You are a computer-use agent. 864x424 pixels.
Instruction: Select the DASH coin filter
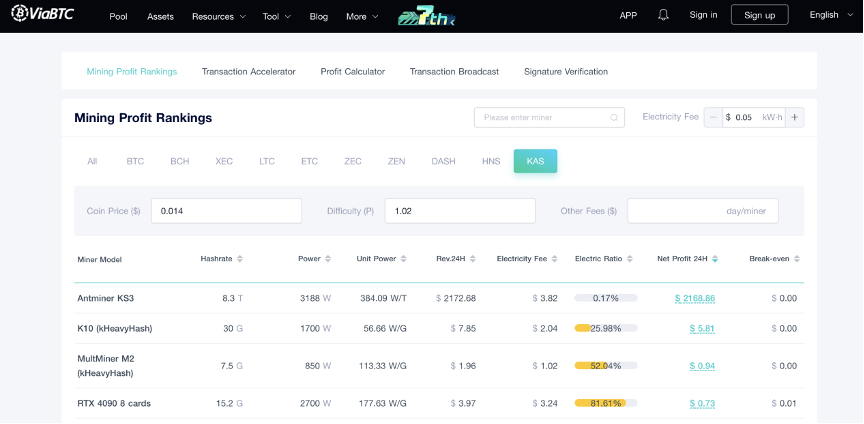(443, 161)
